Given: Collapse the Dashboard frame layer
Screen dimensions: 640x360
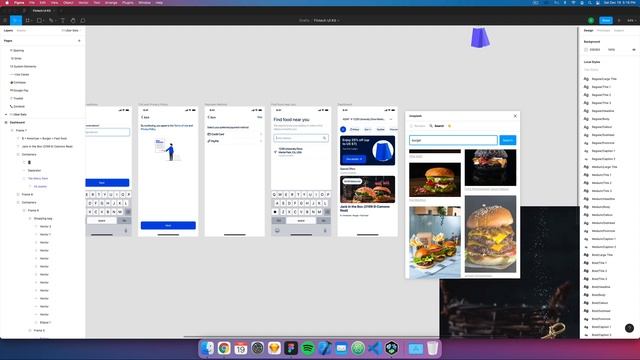Looking at the screenshot, I should pyautogui.click(x=6, y=122).
